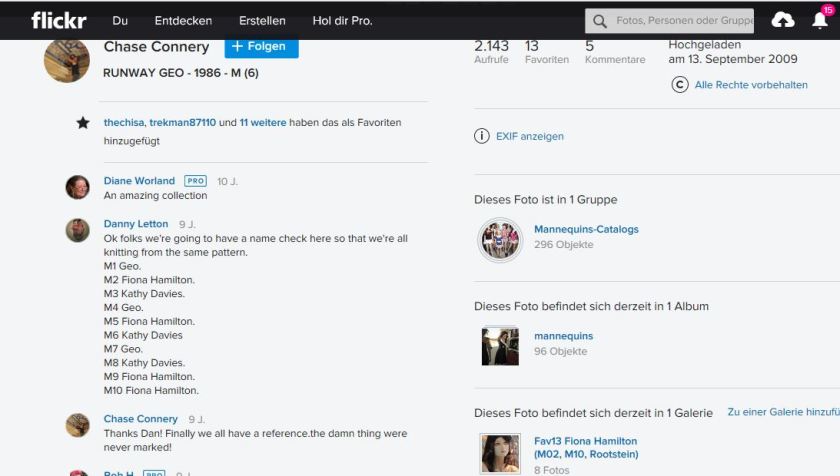Click Diane Worland's avatar
The width and height of the screenshot is (840, 476).
[78, 187]
